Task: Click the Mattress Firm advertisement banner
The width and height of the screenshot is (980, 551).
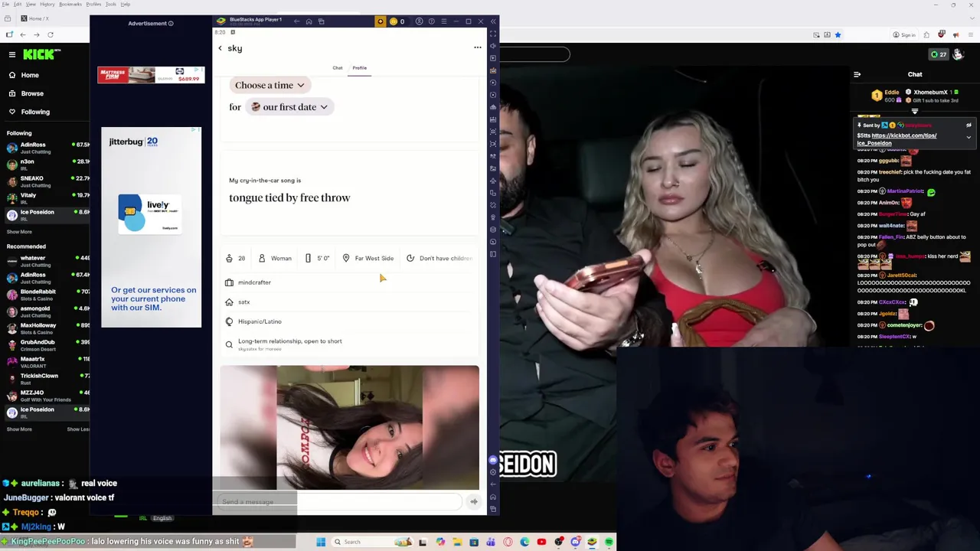Action: tap(151, 74)
